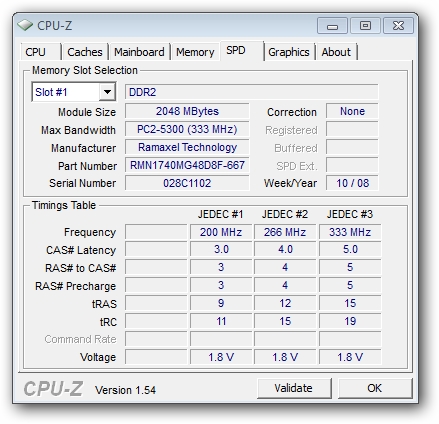439x424 pixels.
Task: Click the Week/Year value 10 / 08
Action: coord(352,183)
